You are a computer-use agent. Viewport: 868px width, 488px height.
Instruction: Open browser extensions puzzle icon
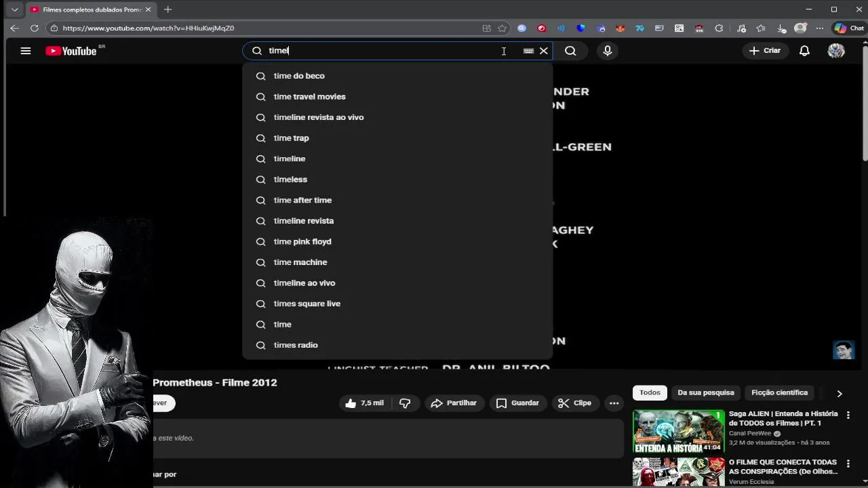[x=719, y=28]
